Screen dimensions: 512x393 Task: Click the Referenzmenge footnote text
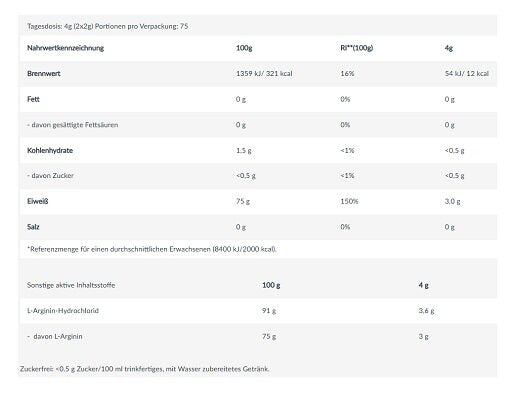(x=152, y=249)
